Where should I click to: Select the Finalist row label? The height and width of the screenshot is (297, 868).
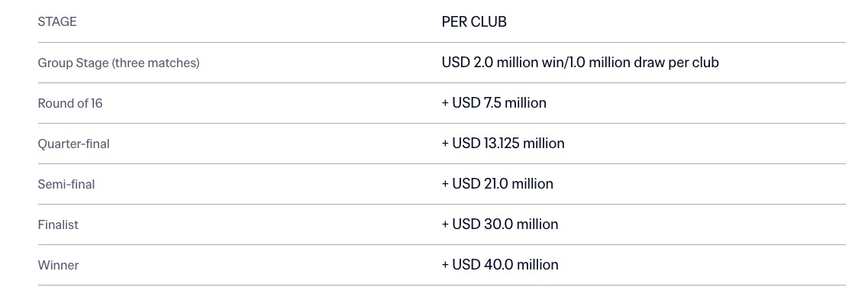pos(58,225)
